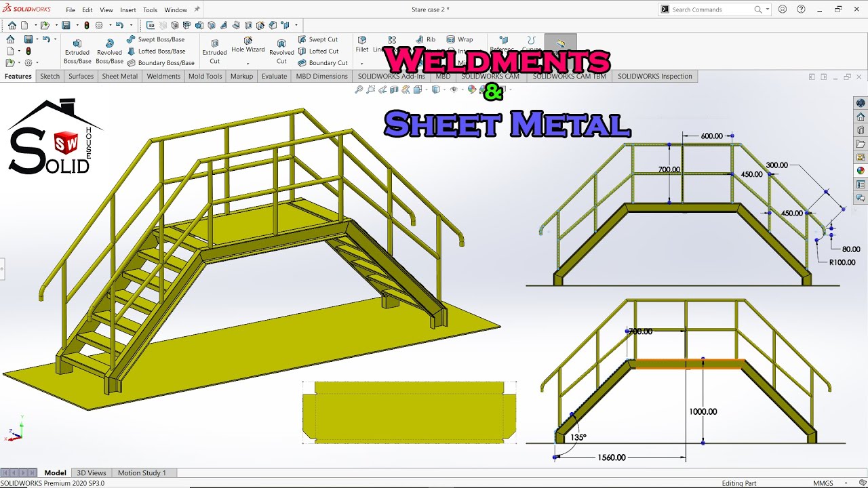Image resolution: width=868 pixels, height=488 pixels.
Task: Click the Save icon in top toolbar
Action: [66, 25]
